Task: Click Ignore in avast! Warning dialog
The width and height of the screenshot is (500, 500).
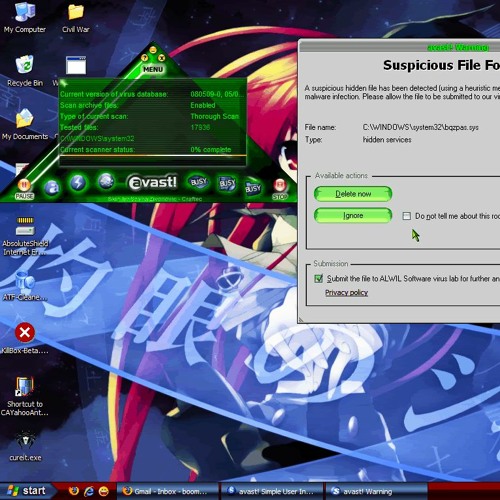Action: click(353, 216)
